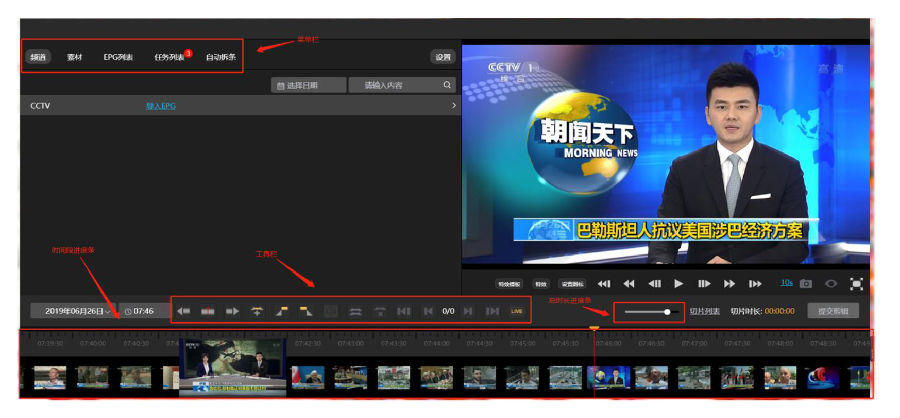The image size is (900, 418).
Task: Select the enlarged news anchor thumbnail in timeline
Action: (x=232, y=367)
